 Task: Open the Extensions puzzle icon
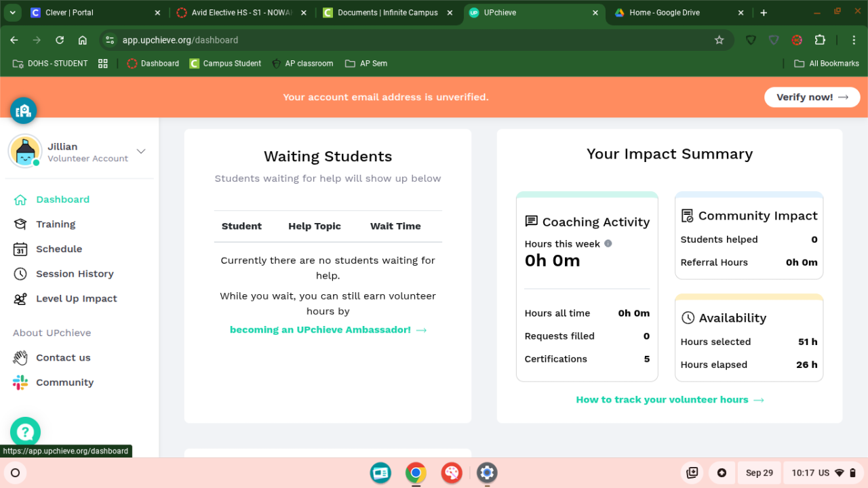(820, 40)
